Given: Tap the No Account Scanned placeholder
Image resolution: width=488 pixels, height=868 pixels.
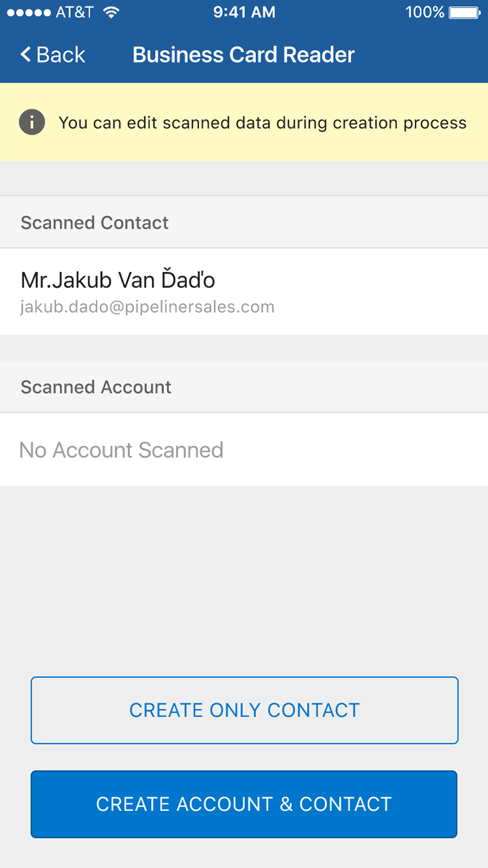Looking at the screenshot, I should tap(121, 450).
